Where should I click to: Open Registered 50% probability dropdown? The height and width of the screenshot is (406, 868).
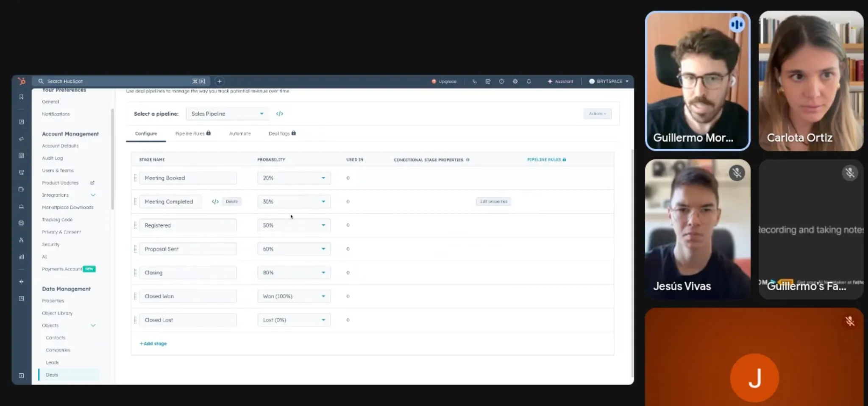(x=294, y=225)
